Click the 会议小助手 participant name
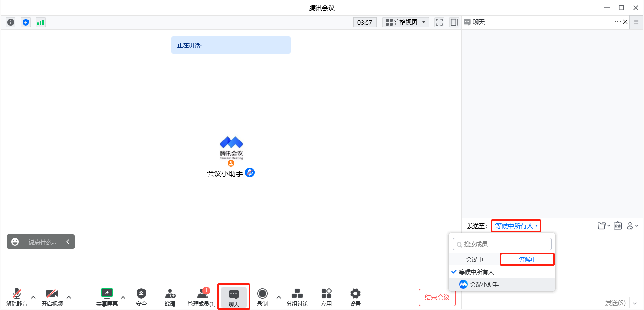The image size is (644, 310). click(x=225, y=173)
